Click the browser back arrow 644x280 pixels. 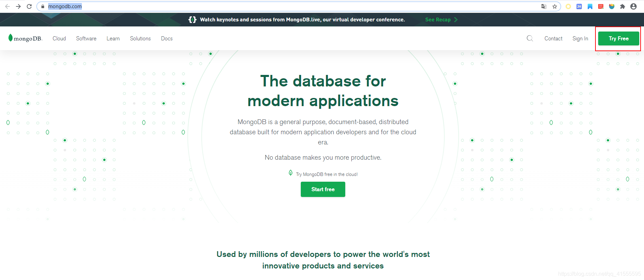pos(7,6)
